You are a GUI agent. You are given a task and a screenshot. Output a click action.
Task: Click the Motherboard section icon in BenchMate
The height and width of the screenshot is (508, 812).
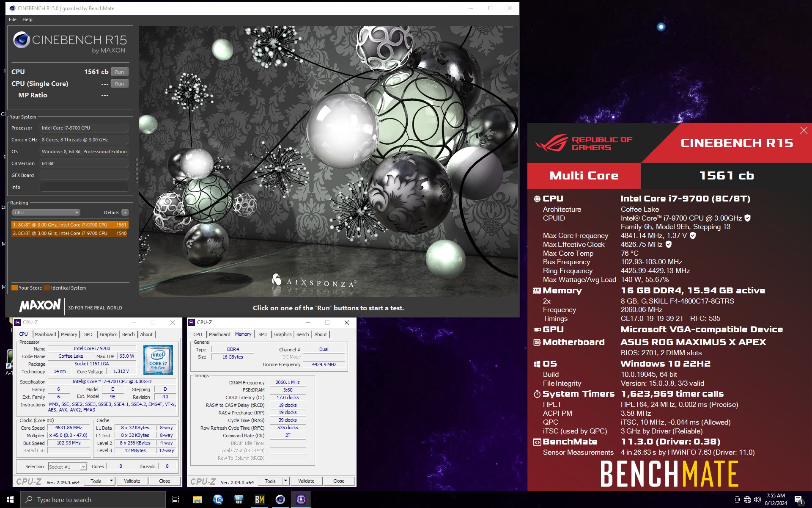click(x=537, y=342)
